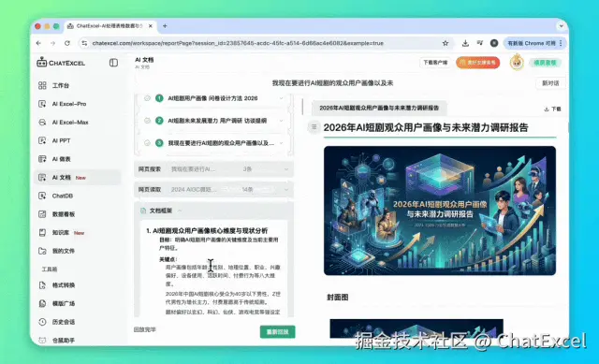Image resolution: width=599 pixels, height=364 pixels.
Task: Click the green 重新回放 replay button
Action: (x=278, y=331)
